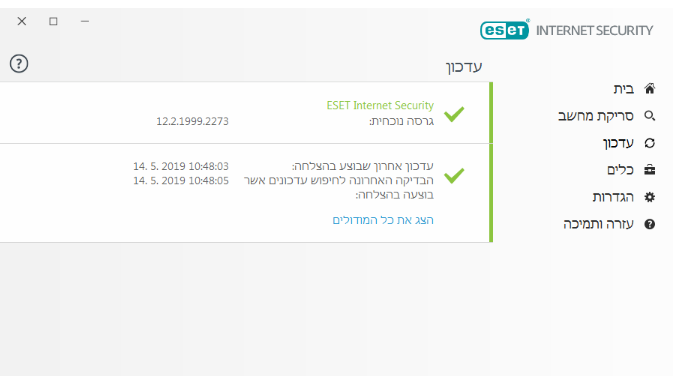This screenshot has height=376, width=679.
Task: Click the filled question mark support icon
Action: (x=650, y=224)
